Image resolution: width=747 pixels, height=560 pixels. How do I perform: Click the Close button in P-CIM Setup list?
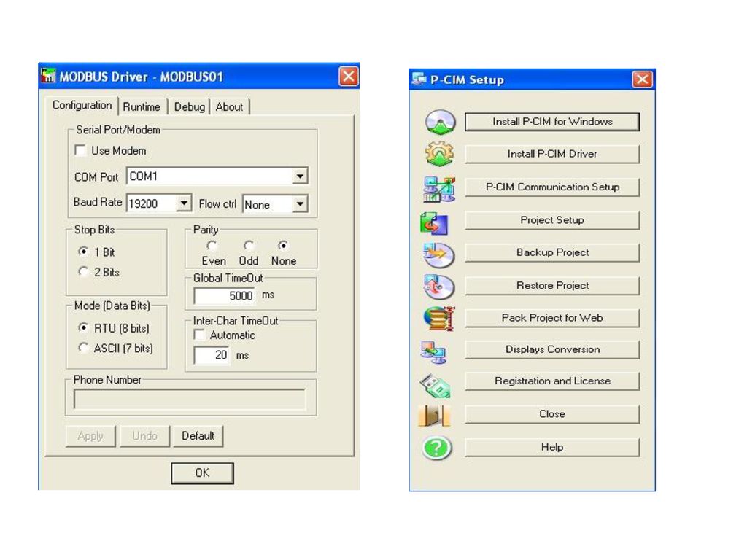pyautogui.click(x=552, y=414)
